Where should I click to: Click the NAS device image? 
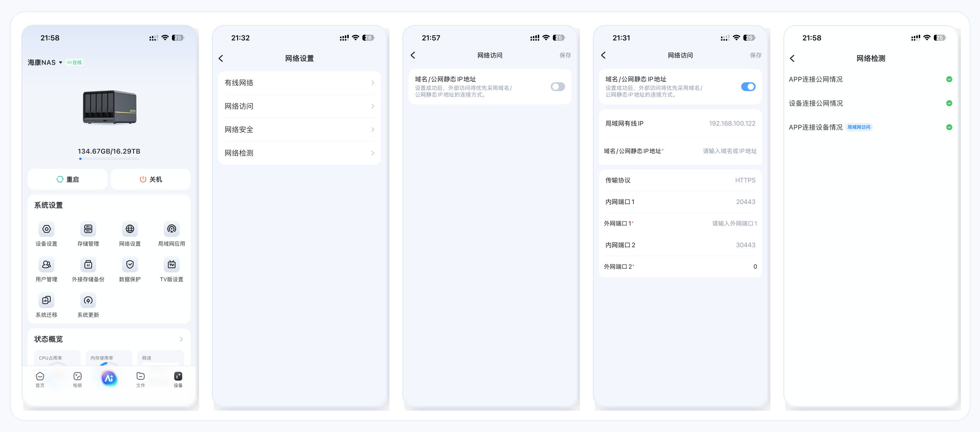109,107
